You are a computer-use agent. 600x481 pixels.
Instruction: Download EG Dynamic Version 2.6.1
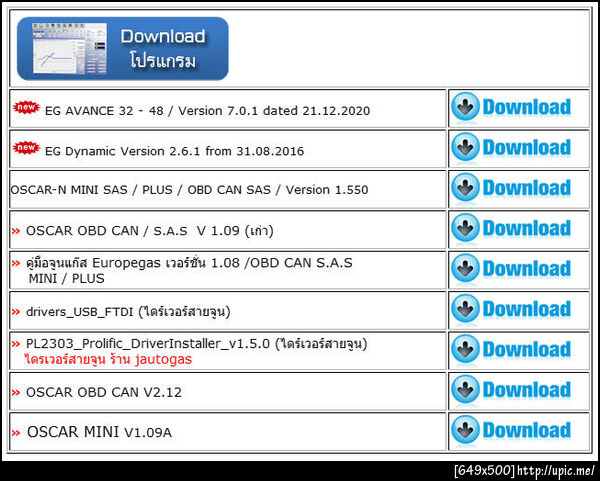pos(511,147)
